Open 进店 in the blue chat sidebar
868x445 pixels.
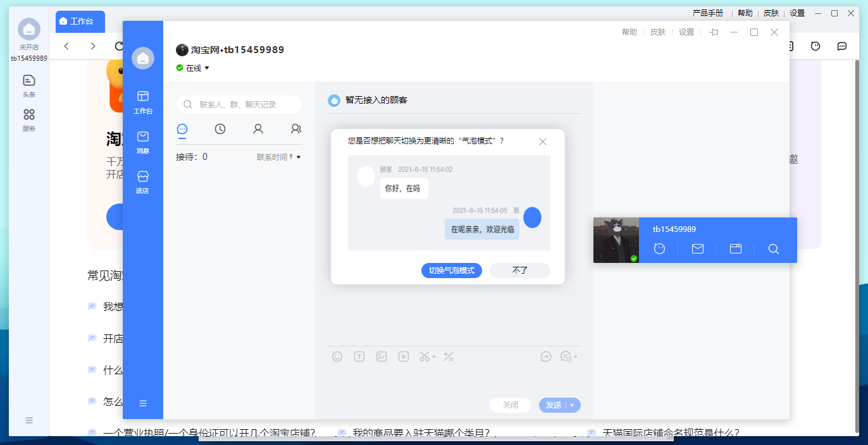pos(143,181)
